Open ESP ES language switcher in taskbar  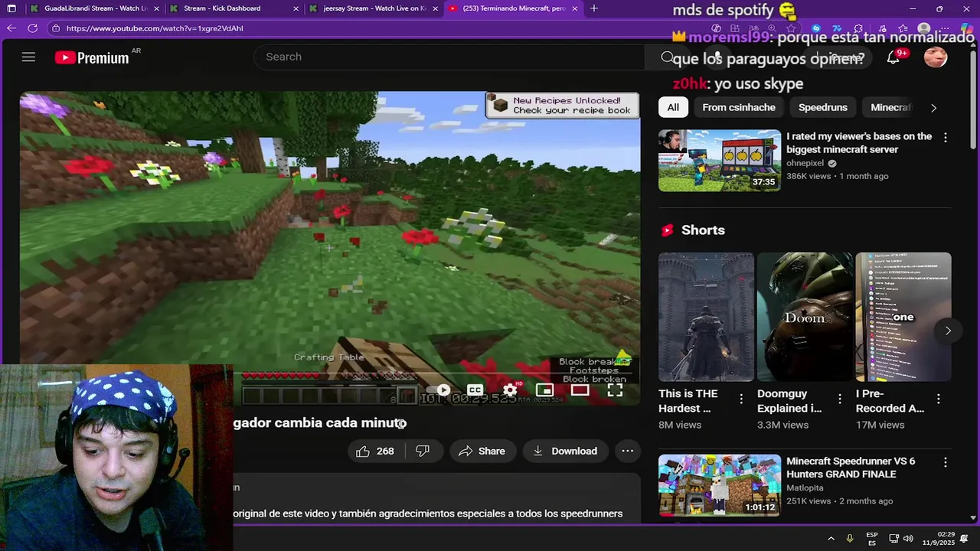click(x=872, y=539)
